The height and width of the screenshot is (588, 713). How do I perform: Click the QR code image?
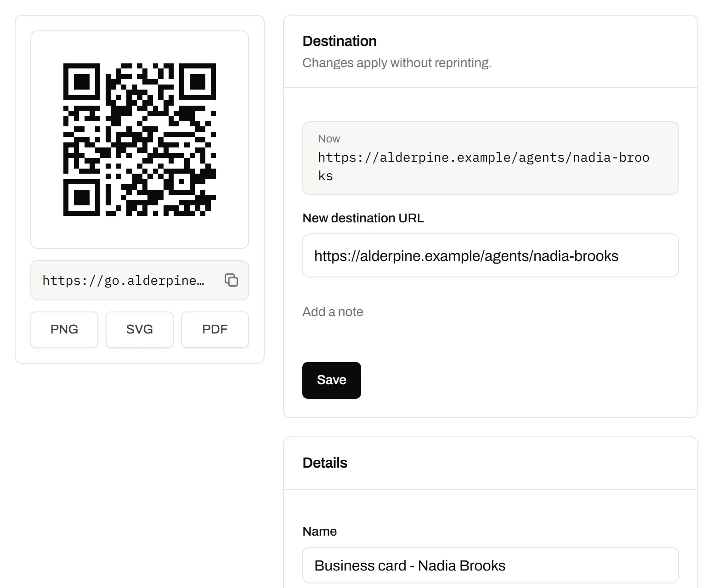point(140,140)
